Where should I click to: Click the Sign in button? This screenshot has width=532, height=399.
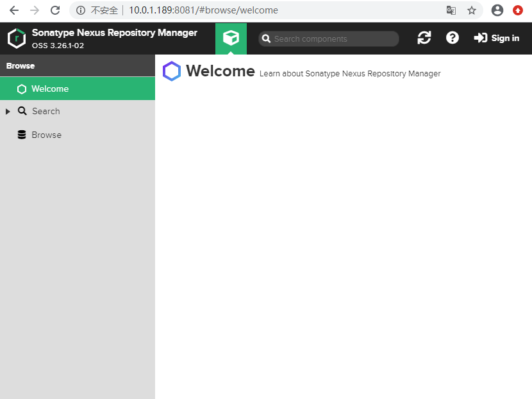click(497, 38)
